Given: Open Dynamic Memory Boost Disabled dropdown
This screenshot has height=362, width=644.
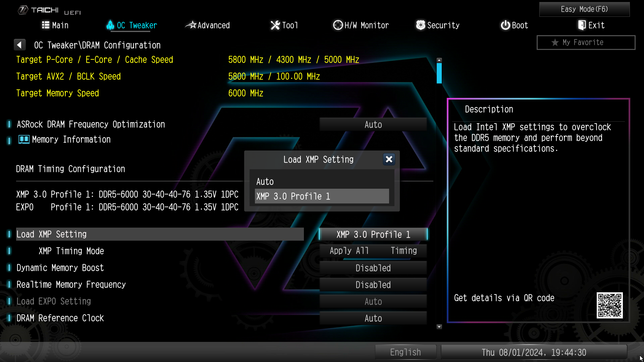Looking at the screenshot, I should point(373,268).
